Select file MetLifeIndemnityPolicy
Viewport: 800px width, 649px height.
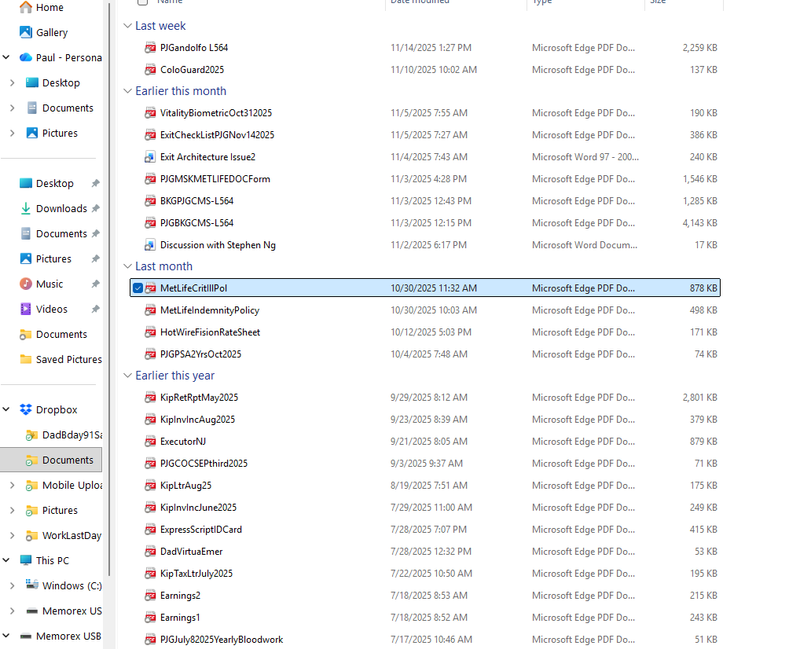click(210, 310)
